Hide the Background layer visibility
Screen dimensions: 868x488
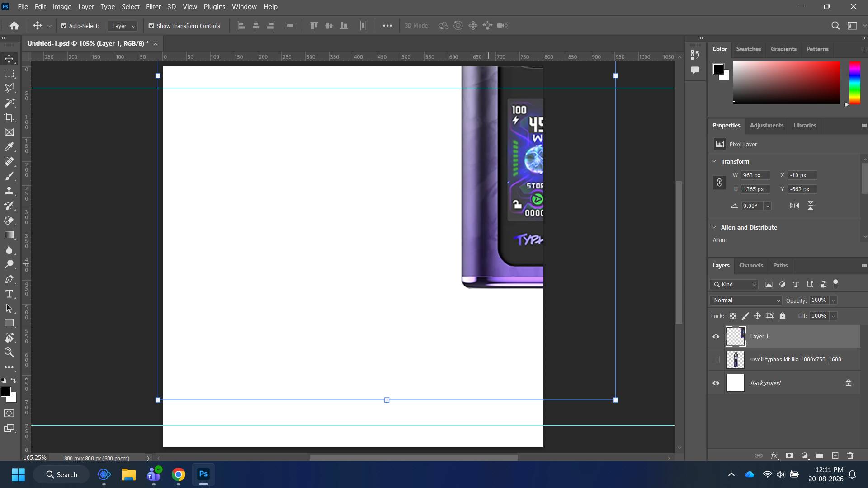coord(716,383)
